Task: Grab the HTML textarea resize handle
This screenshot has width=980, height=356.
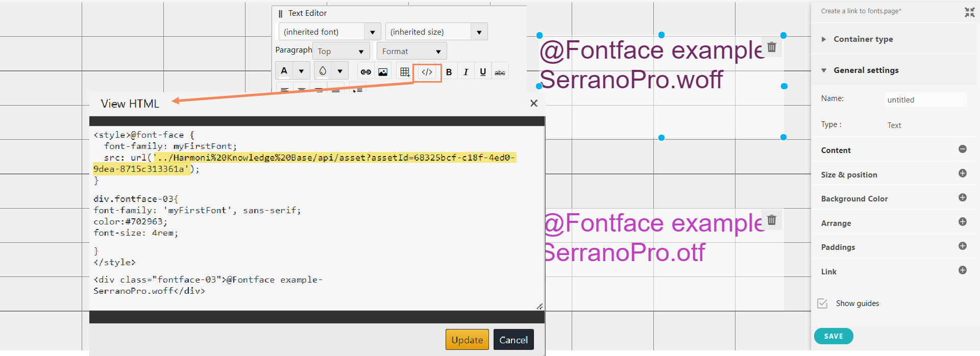Action: (x=540, y=306)
